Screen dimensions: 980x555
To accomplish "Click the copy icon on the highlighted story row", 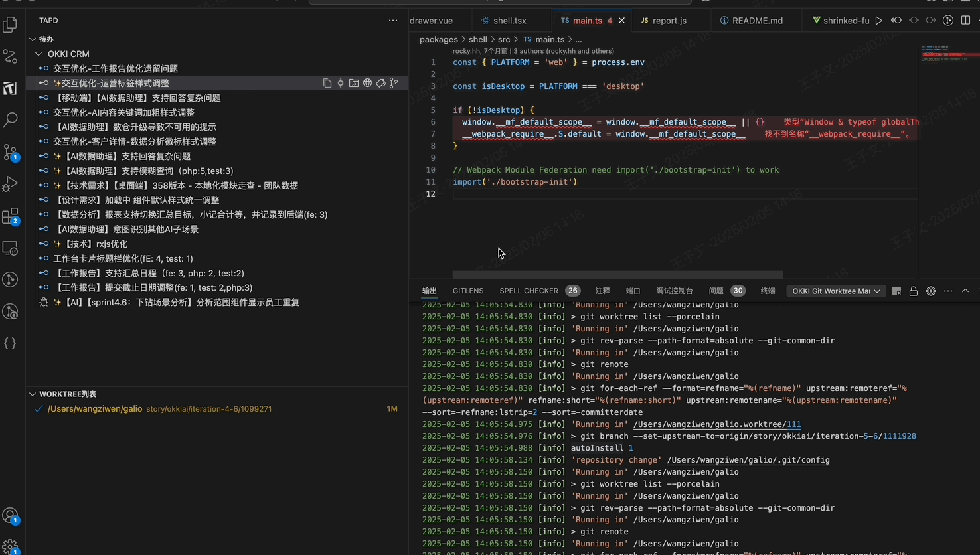I will coord(327,83).
